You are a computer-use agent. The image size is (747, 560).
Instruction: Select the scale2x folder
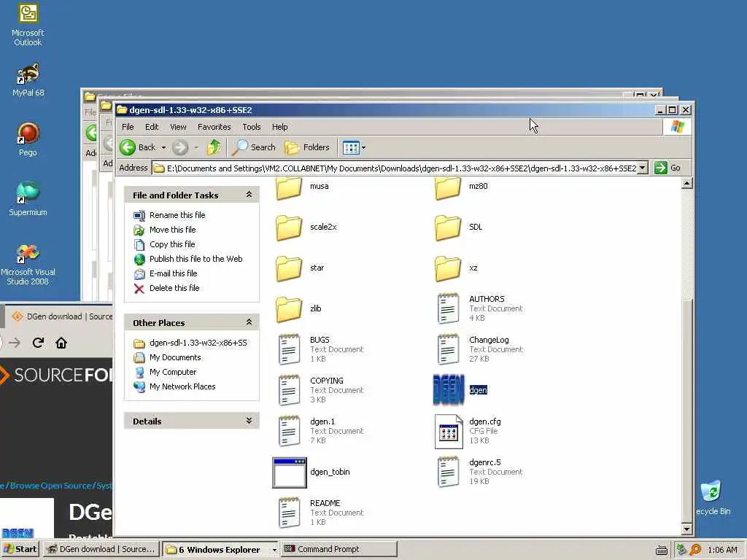coord(289,227)
